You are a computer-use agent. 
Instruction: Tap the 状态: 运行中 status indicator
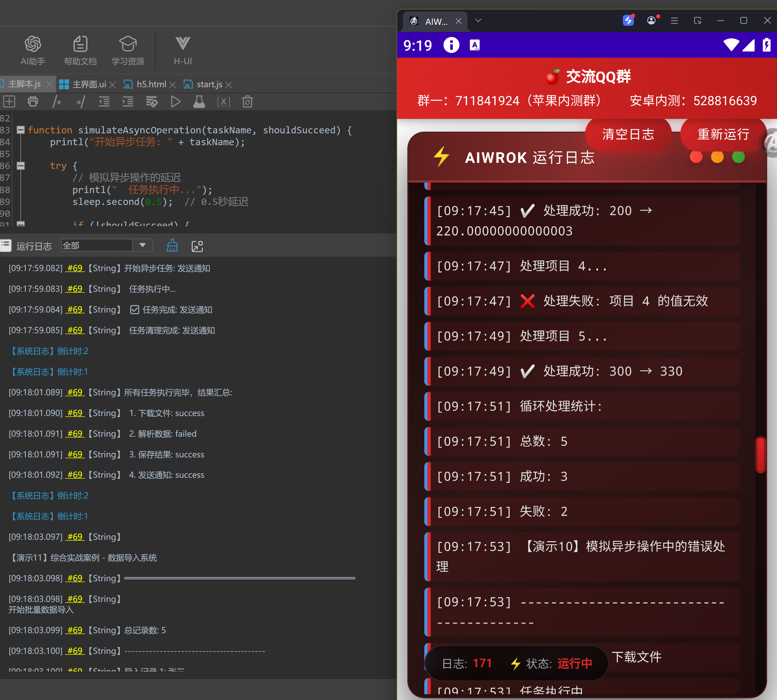pyautogui.click(x=551, y=663)
